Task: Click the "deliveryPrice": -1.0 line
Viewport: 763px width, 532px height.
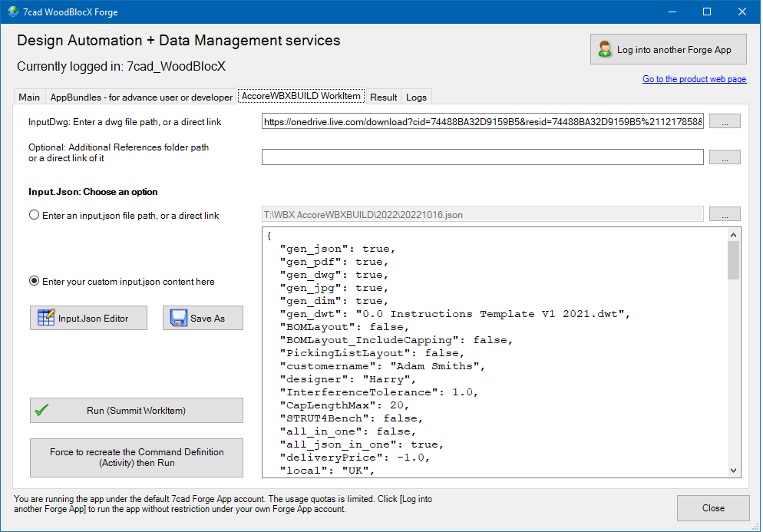Action: 355,458
